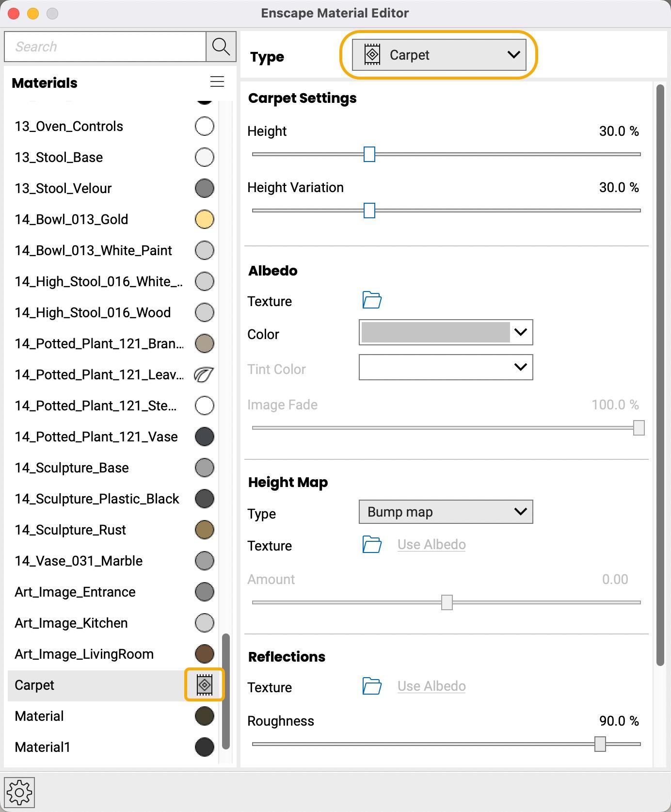Image resolution: width=671 pixels, height=812 pixels.
Task: Expand the Tint Color dropdown
Action: 446,367
